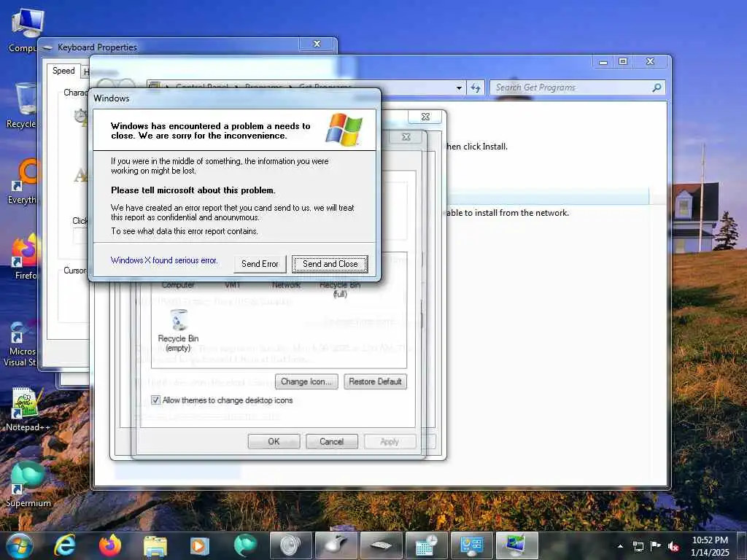The image size is (747, 560).
Task: Close the Keyboard Properties window
Action: 317,44
